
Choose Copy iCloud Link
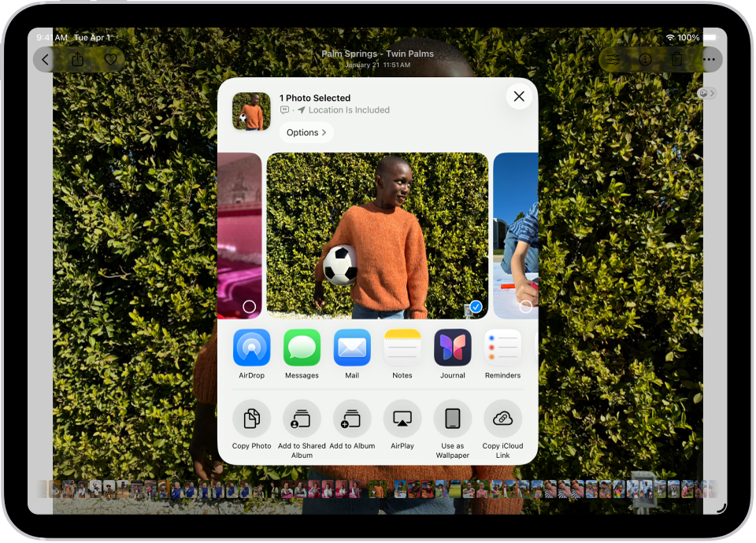[x=502, y=419]
